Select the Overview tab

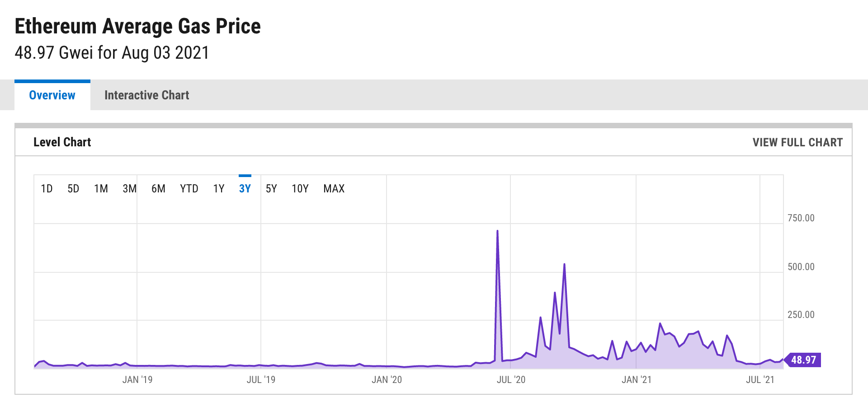tap(52, 95)
